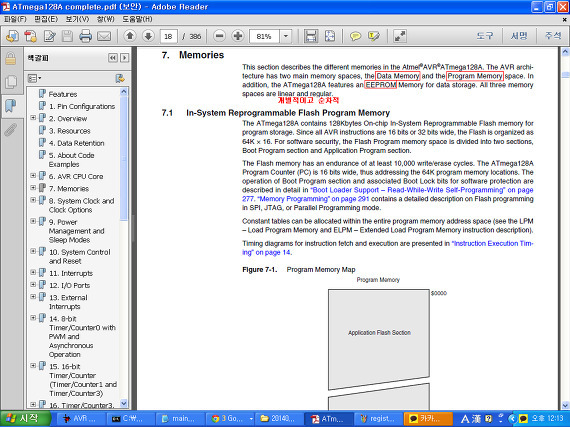Zoom out with the minus button
Viewport: 570px width, 427px height.
(x=219, y=36)
